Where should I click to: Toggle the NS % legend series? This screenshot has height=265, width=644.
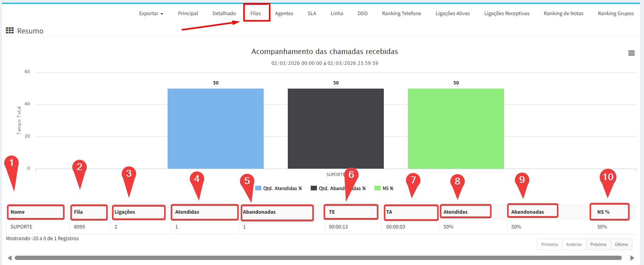click(388, 188)
